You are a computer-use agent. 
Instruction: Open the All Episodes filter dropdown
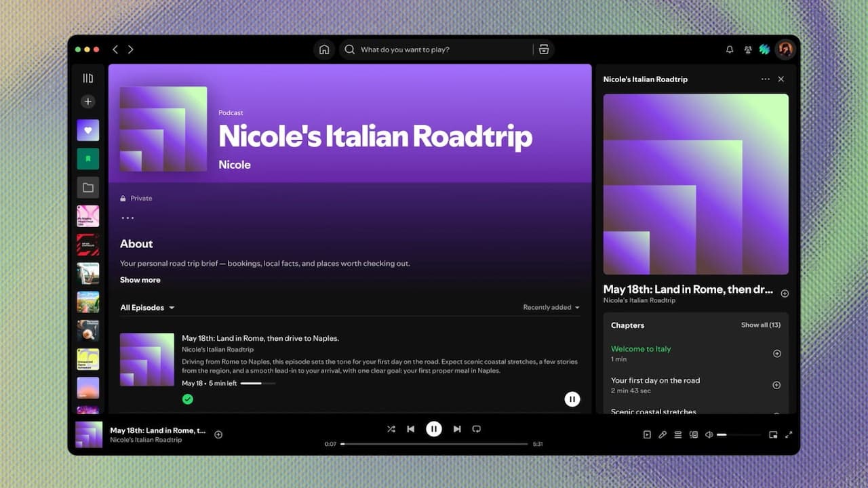tap(147, 308)
